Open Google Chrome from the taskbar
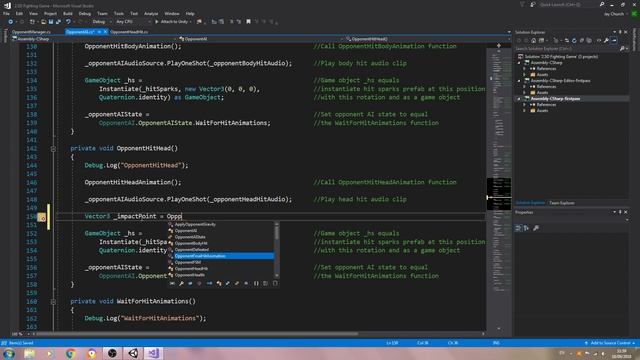The image size is (640, 360). (71, 353)
